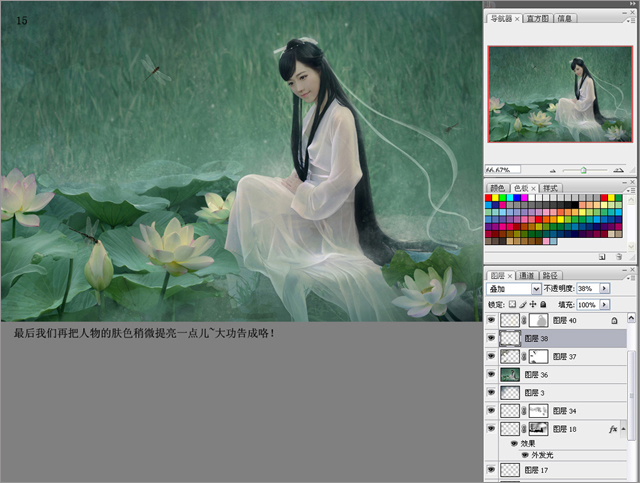This screenshot has width=640, height=483.
Task: Select the 图层 36 layer name
Action: click(x=536, y=374)
